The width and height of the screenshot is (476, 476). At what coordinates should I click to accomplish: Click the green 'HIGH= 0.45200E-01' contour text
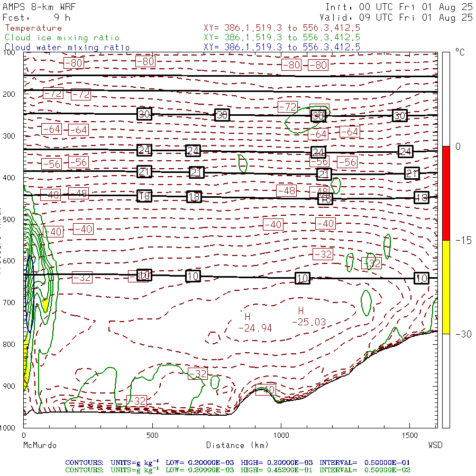tap(277, 470)
